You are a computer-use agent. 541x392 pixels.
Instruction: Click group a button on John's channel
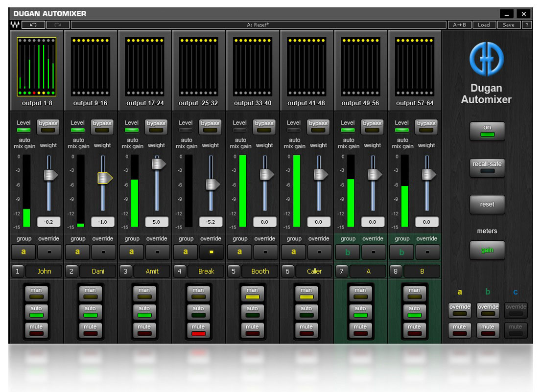pos(24,252)
